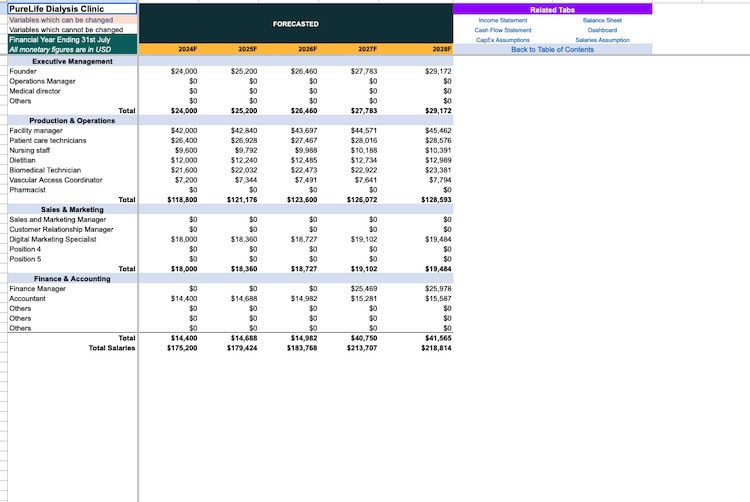
Task: Select Finance total 2027F value $40,750
Action: pos(364,338)
